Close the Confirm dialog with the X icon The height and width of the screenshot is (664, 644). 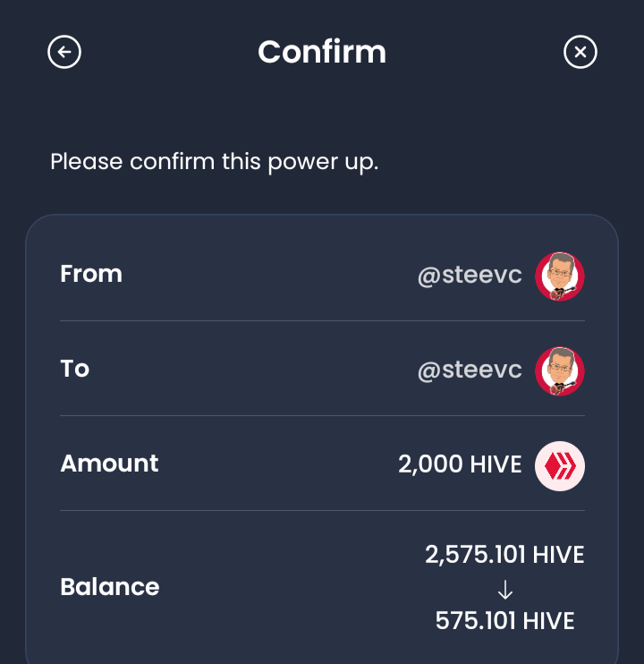coord(580,53)
